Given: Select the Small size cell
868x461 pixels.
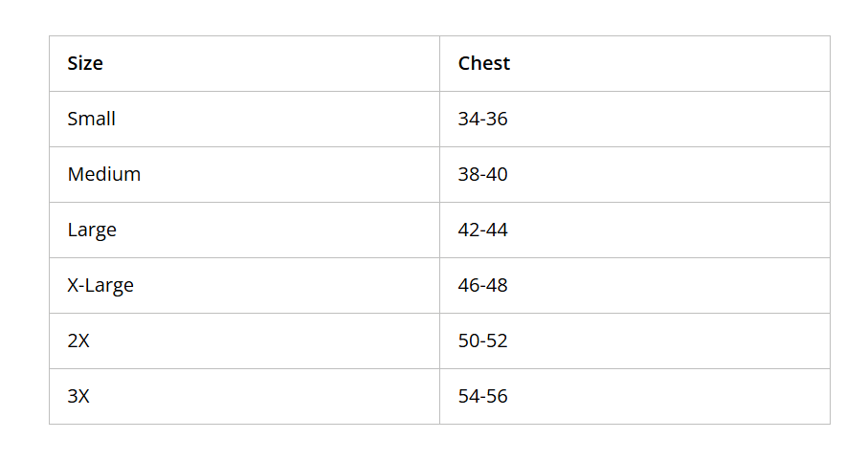Looking at the screenshot, I should (x=244, y=119).
